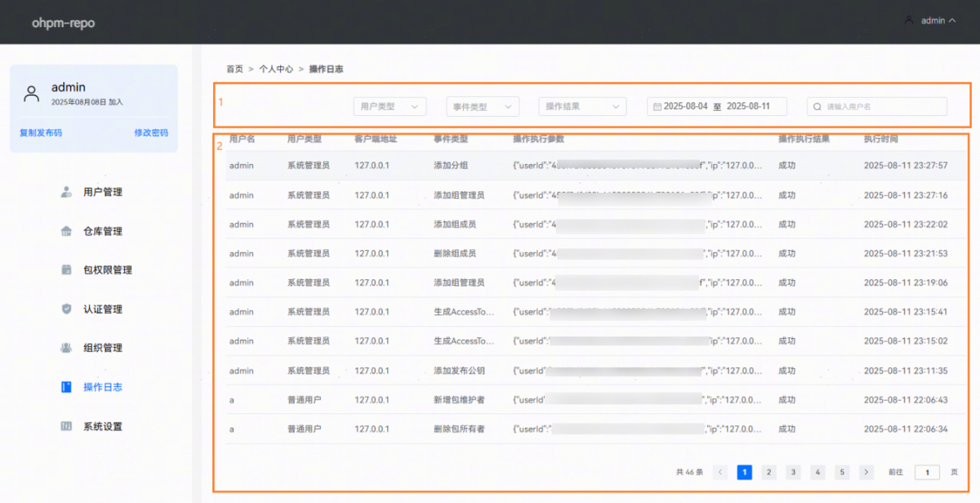This screenshot has height=503, width=980.
Task: Go to 首页 in breadcrumb
Action: [x=234, y=69]
